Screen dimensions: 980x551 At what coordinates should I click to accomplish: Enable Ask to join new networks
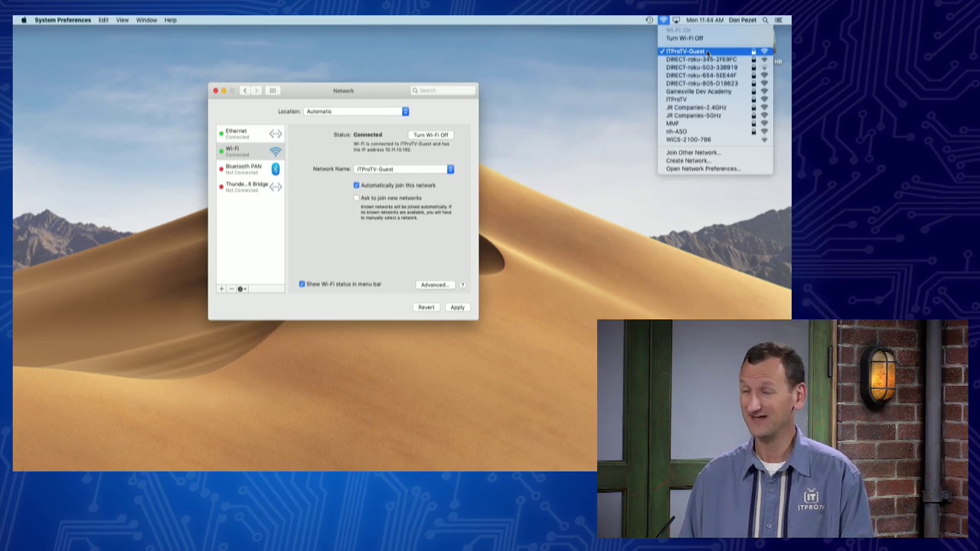click(356, 198)
